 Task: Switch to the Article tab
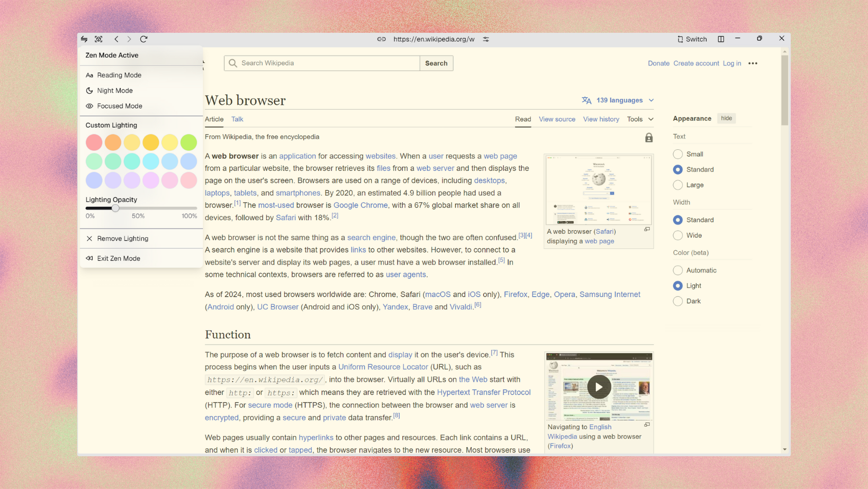[x=214, y=119]
